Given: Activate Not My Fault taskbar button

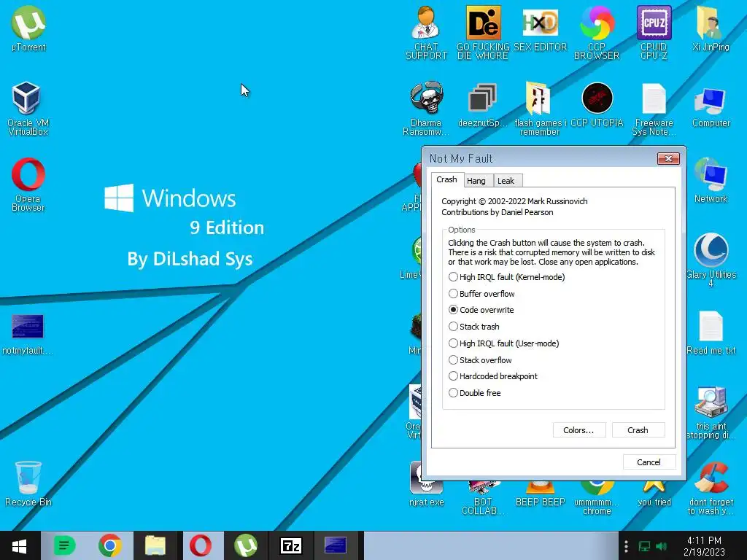Looking at the screenshot, I should 336,545.
